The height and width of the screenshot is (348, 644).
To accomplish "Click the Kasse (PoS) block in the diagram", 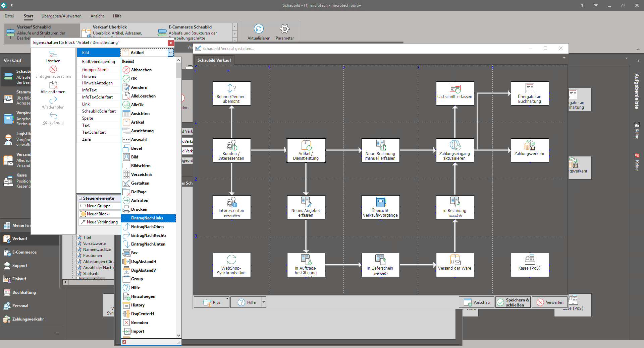I will pyautogui.click(x=529, y=265).
